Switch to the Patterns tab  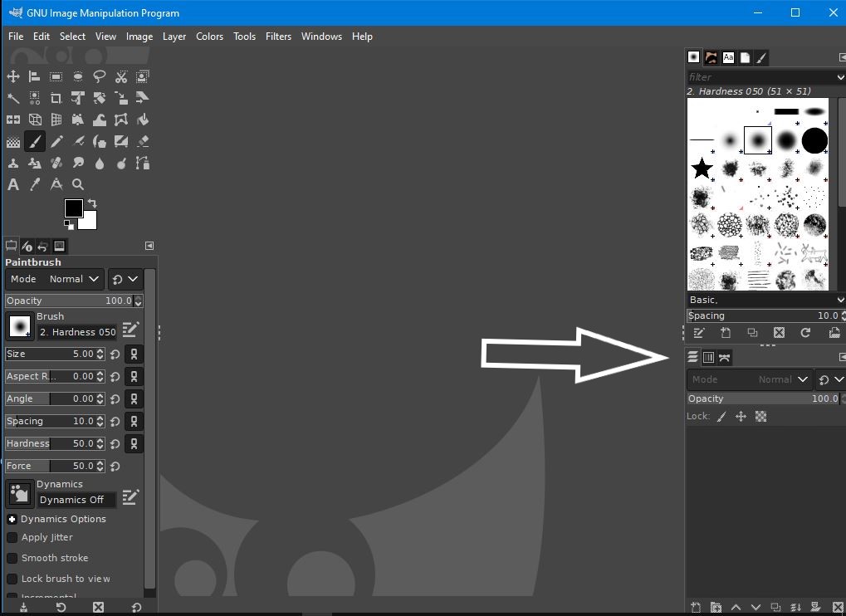coord(712,57)
